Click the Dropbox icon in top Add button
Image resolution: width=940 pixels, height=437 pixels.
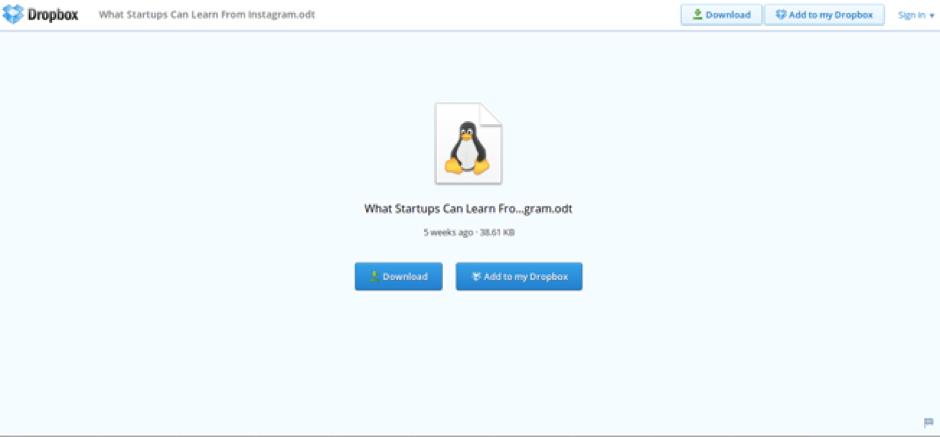click(x=781, y=14)
